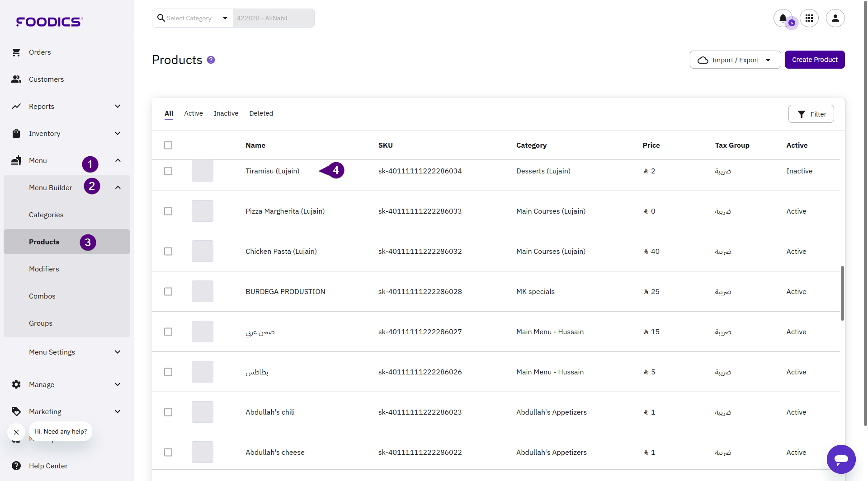868x481 pixels.
Task: Switch to the Deleted products tab
Action: click(261, 113)
